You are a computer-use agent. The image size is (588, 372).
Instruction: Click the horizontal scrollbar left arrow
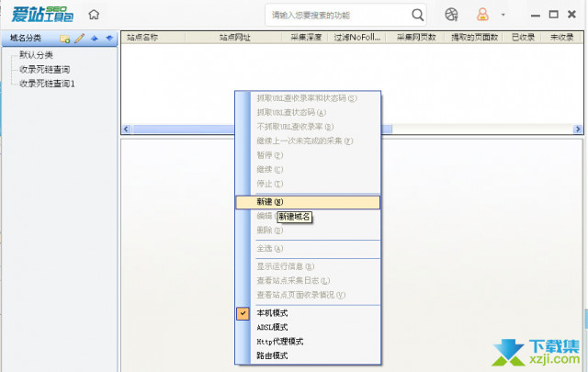click(127, 129)
